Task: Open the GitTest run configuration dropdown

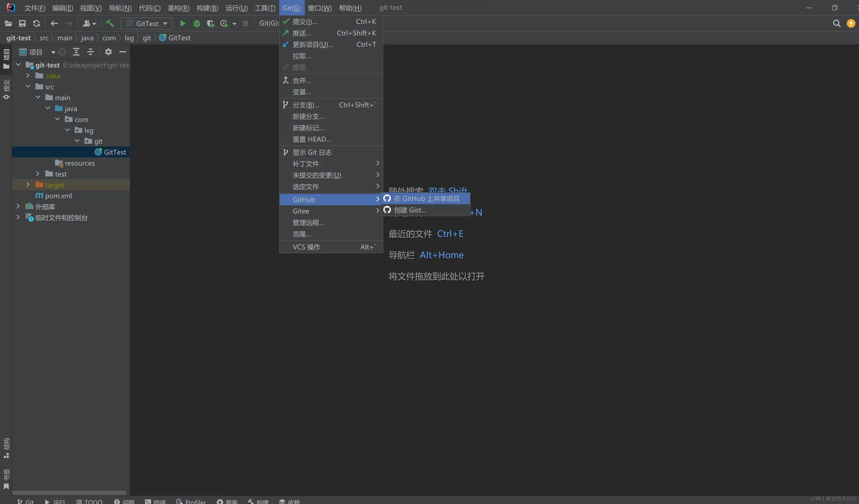Action: click(x=147, y=24)
